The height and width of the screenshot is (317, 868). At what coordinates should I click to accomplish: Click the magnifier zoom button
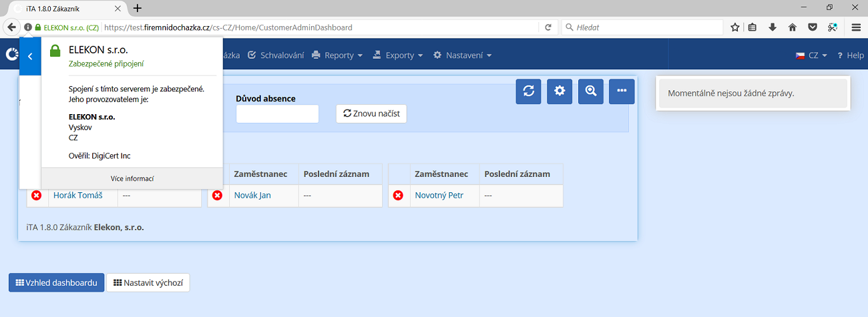[590, 91]
